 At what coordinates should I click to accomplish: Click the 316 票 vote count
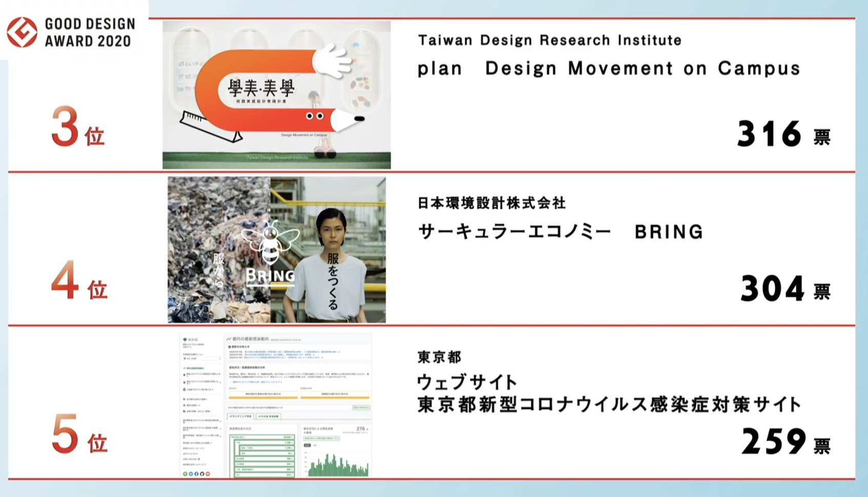(x=784, y=135)
